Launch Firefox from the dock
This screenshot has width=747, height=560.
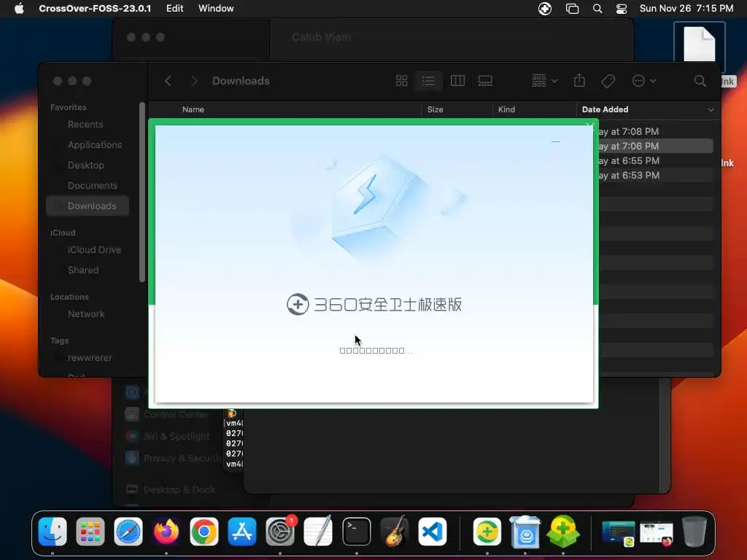pyautogui.click(x=166, y=532)
